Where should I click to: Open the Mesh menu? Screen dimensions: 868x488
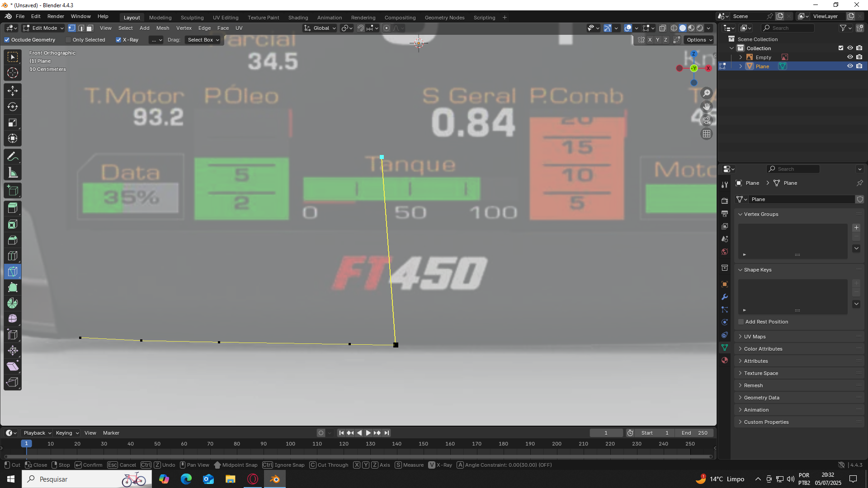(163, 28)
